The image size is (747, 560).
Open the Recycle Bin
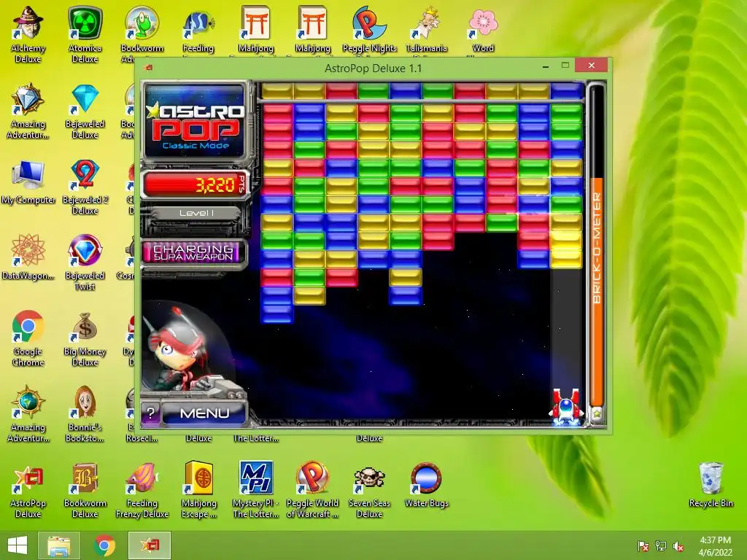[711, 485]
